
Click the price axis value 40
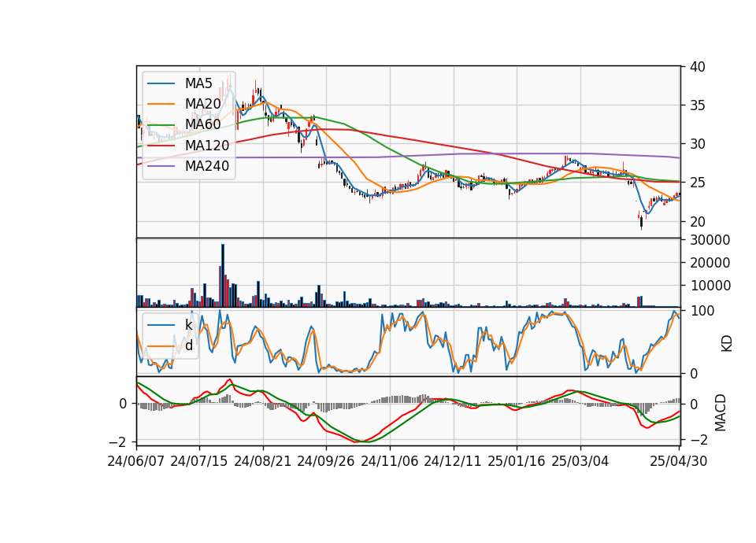698,67
